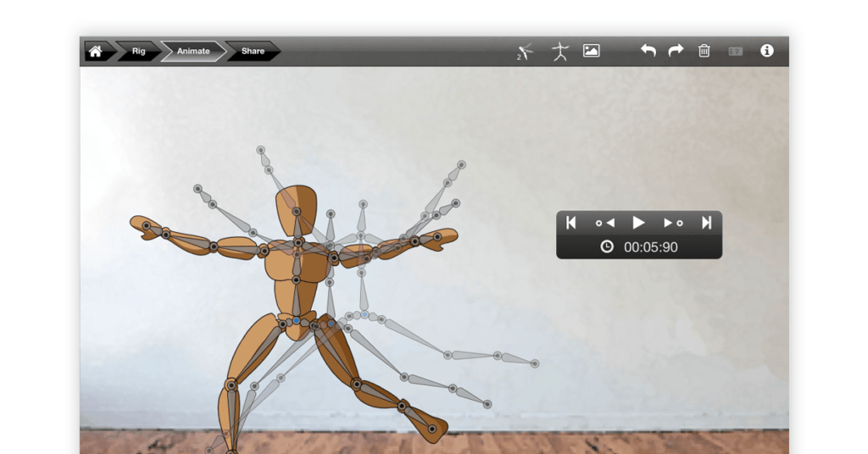Delete with the trash can icon
868x454 pixels.
pyautogui.click(x=704, y=50)
